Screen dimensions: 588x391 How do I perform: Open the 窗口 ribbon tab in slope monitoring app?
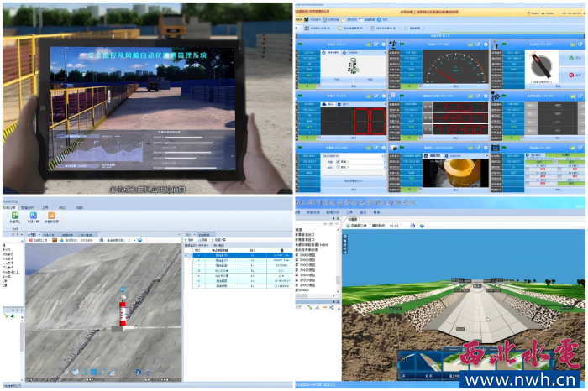(64, 206)
